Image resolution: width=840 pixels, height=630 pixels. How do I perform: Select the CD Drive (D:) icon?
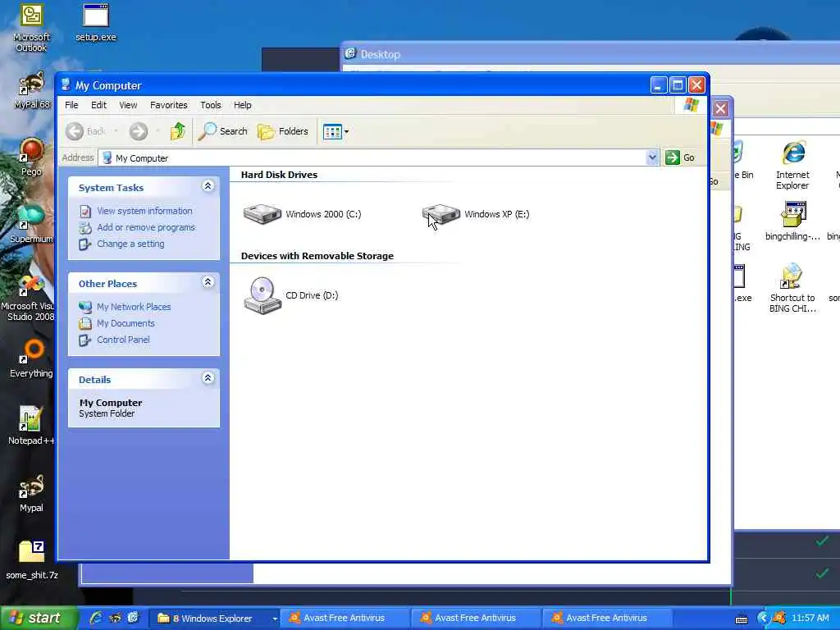[262, 295]
